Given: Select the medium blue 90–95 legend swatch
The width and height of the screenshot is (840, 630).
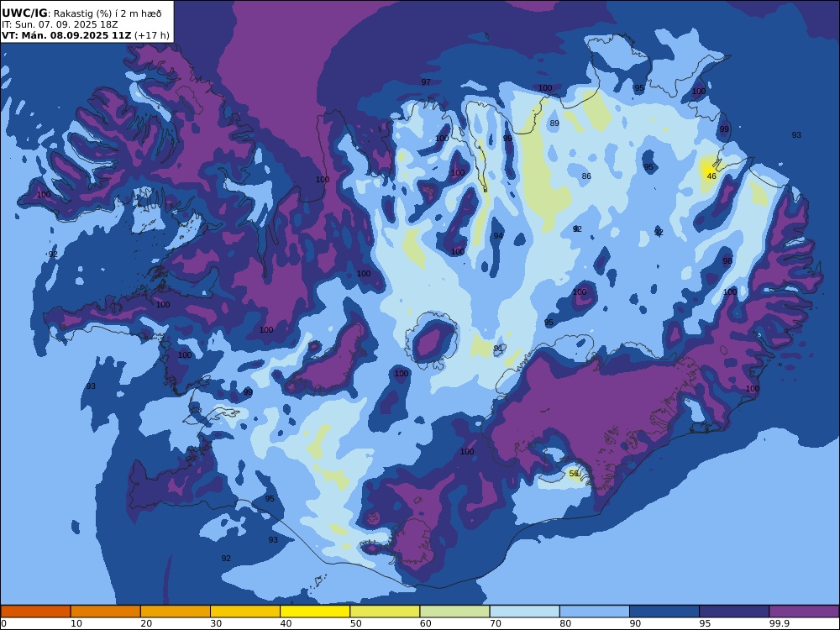Looking at the screenshot, I should [664, 612].
